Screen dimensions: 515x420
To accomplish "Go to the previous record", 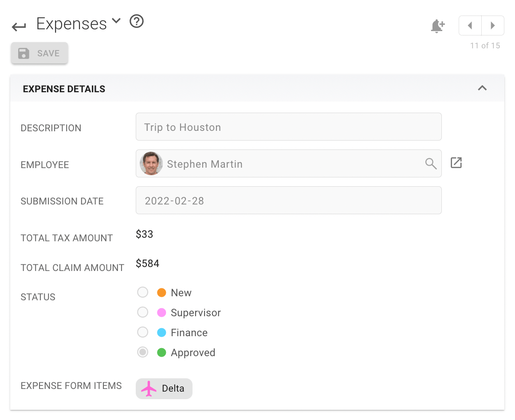I will point(470,25).
